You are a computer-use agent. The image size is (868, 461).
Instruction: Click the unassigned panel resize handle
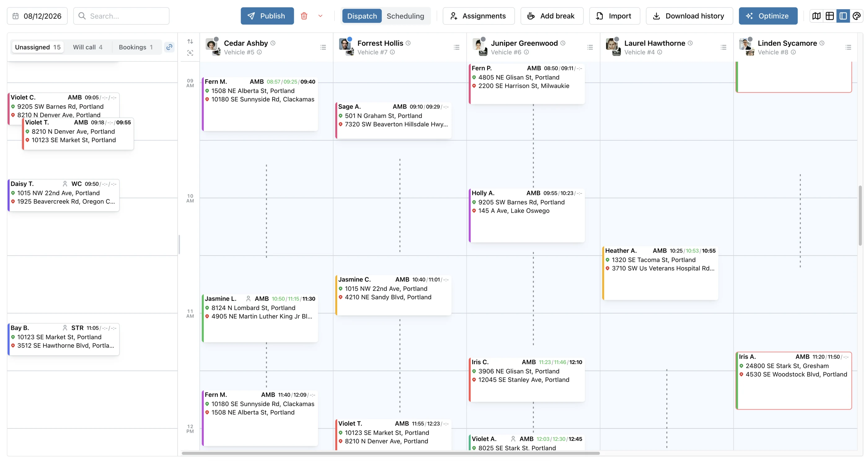pyautogui.click(x=179, y=245)
